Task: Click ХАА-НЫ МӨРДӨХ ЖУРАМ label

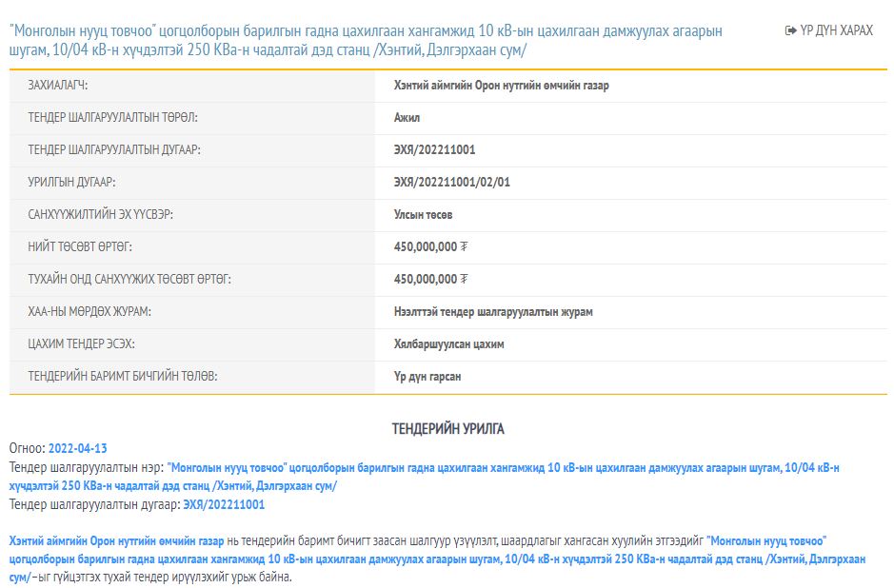Action: click(x=89, y=312)
